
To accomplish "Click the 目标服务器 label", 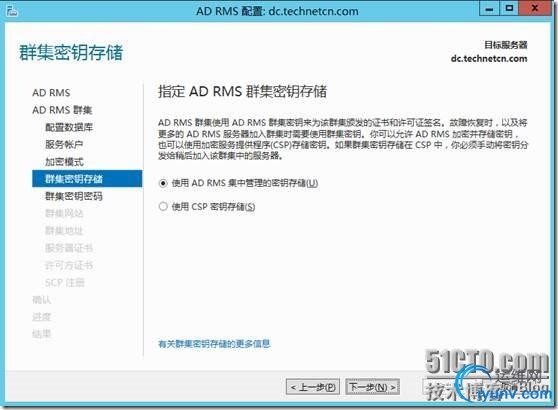I will [x=506, y=45].
